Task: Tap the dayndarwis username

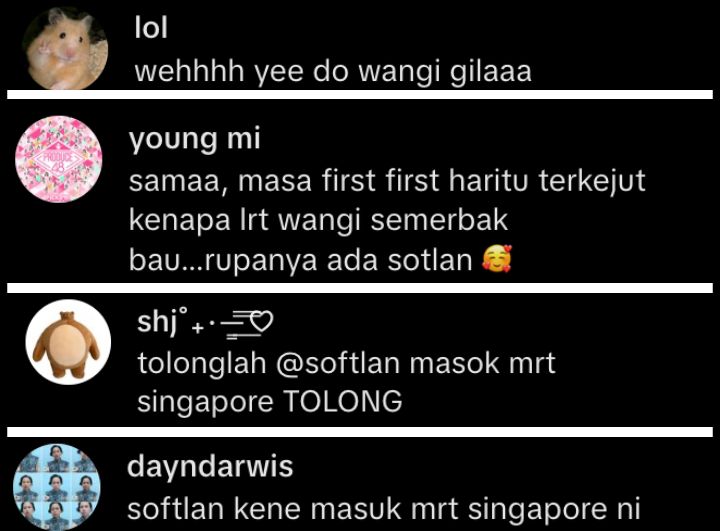Action: pos(210,466)
